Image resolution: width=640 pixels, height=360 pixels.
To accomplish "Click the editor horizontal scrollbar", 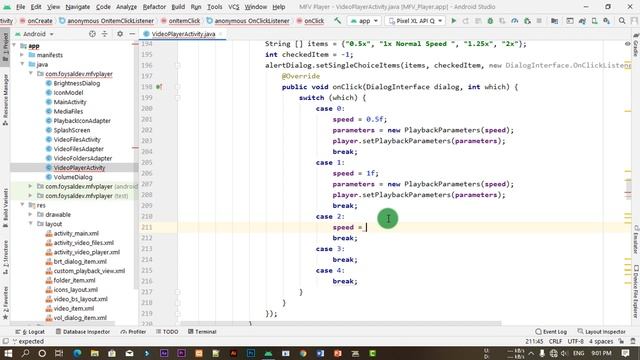I will [x=341, y=323].
